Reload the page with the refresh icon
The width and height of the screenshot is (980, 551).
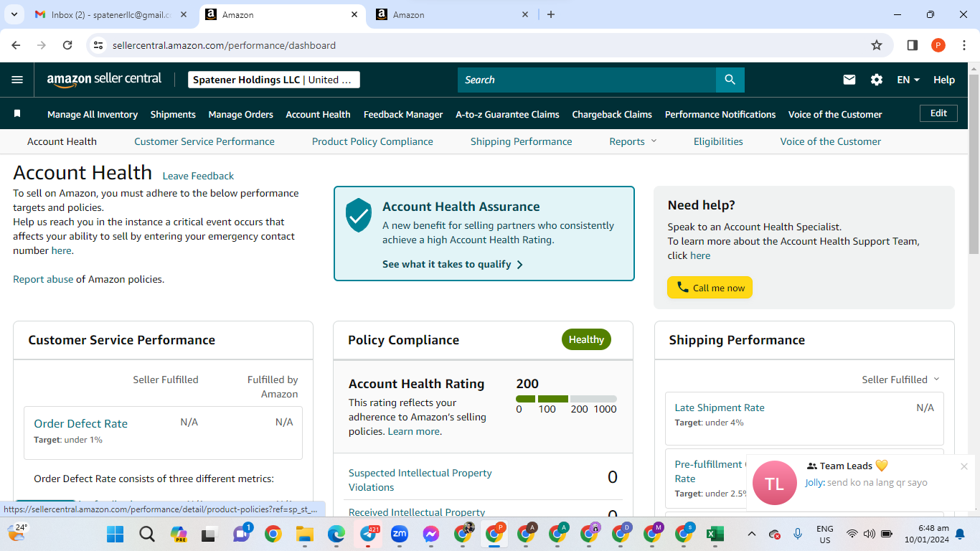67,45
